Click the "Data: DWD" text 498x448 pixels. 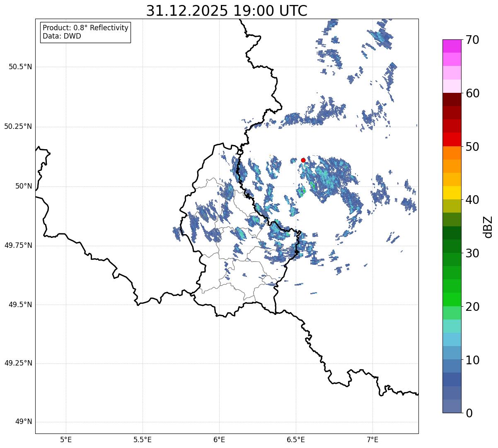[62, 36]
